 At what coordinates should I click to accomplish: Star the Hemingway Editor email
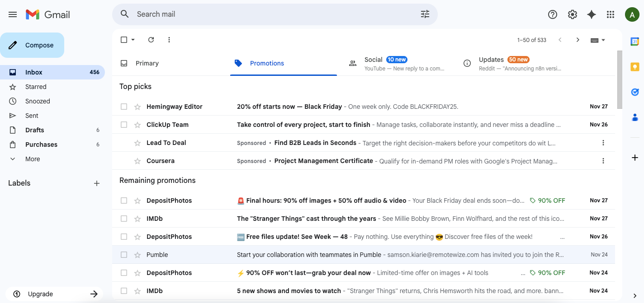[x=137, y=106]
